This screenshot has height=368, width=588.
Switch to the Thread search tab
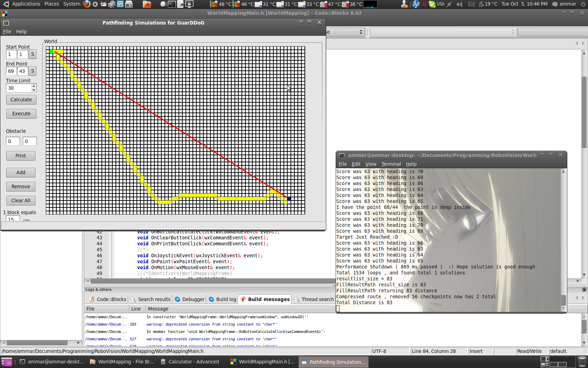(x=314, y=299)
